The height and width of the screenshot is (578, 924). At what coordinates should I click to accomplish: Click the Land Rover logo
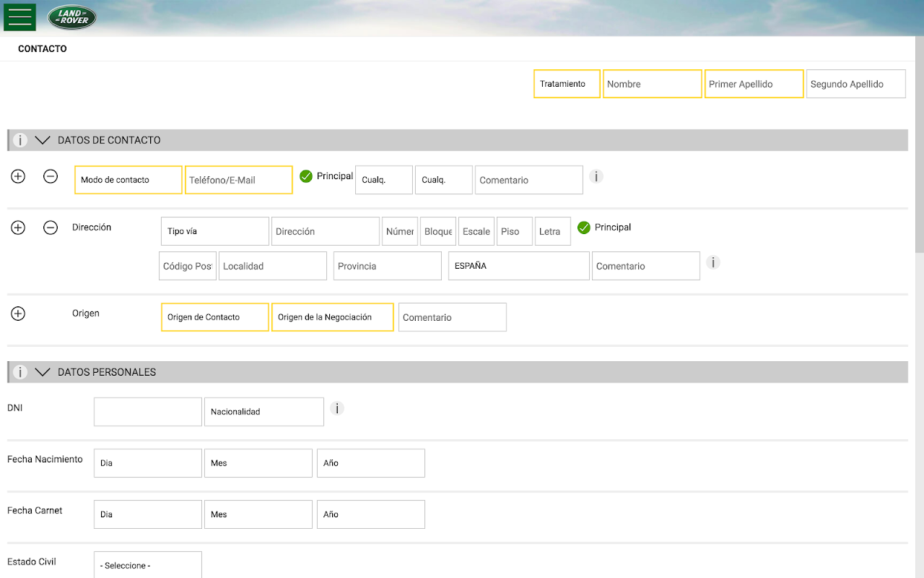[72, 17]
